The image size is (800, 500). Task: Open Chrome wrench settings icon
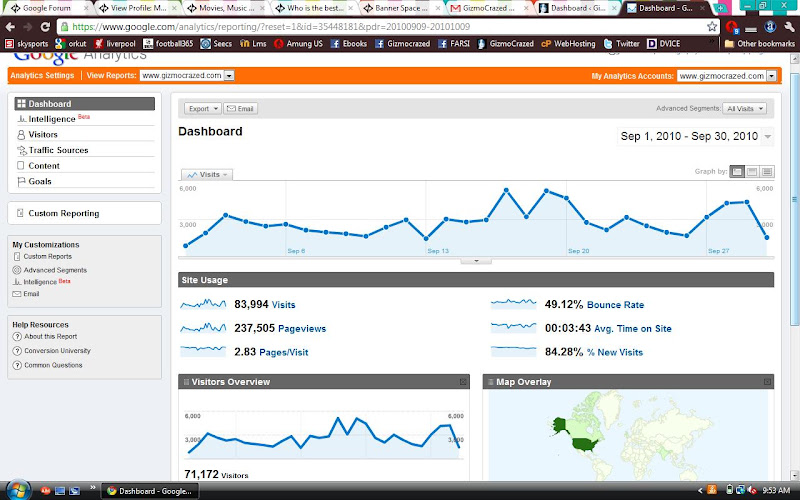pos(789,27)
